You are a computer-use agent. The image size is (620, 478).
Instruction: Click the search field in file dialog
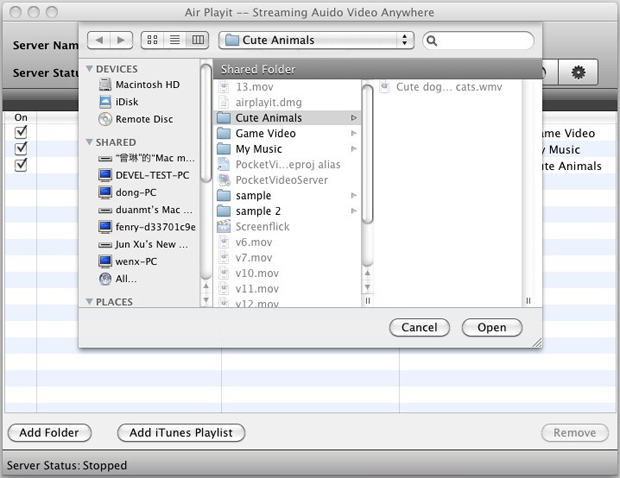[478, 40]
